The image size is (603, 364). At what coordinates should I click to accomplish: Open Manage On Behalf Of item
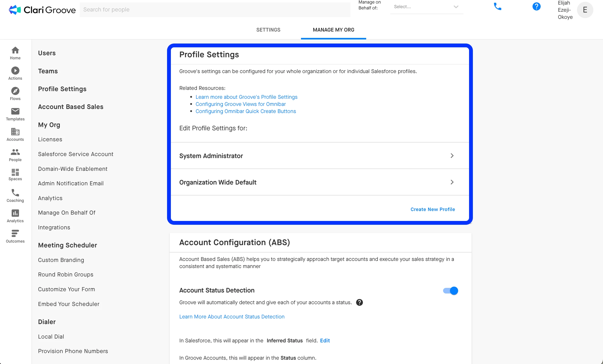tap(67, 213)
